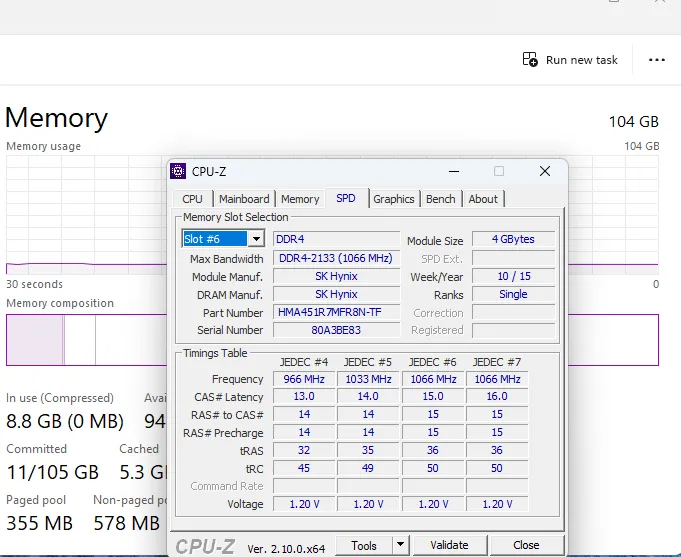Minimize the CPU-Z window
Image resolution: width=681 pixels, height=557 pixels.
pos(453,171)
